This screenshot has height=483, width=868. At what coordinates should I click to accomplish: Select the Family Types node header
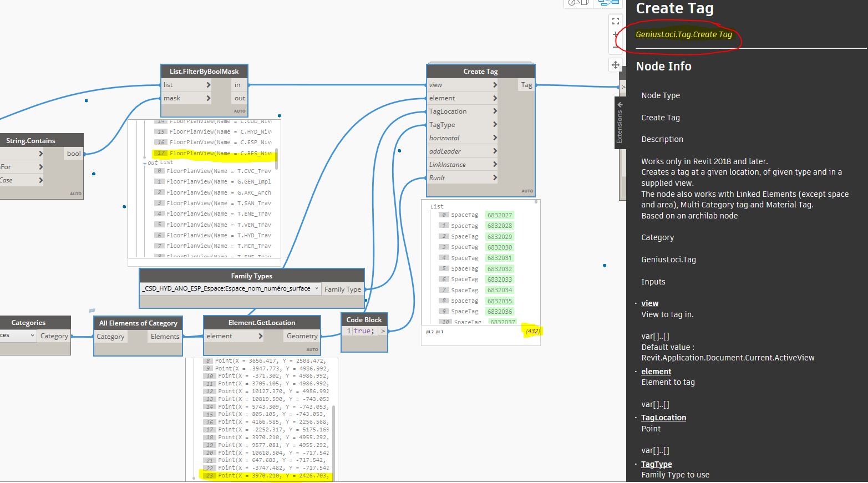tap(252, 276)
